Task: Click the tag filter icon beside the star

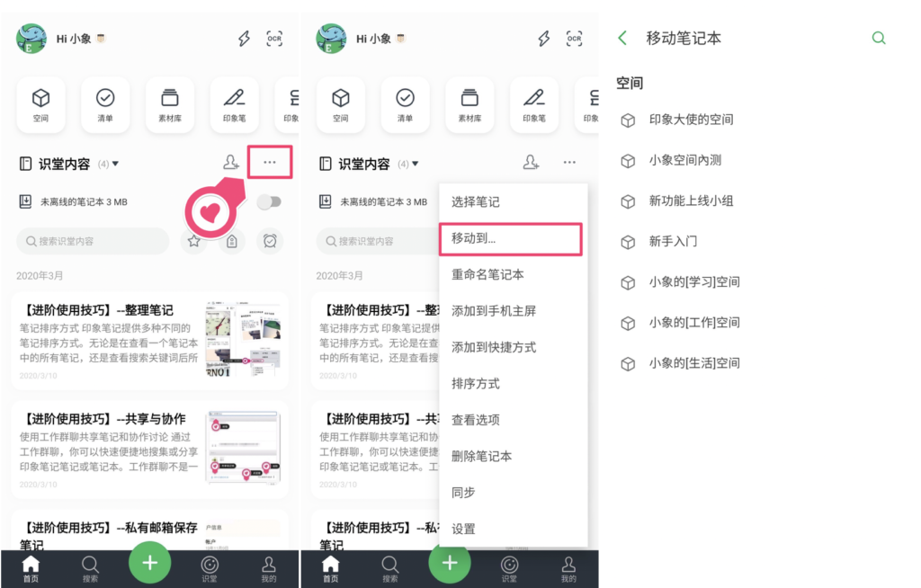Action: pyautogui.click(x=231, y=241)
